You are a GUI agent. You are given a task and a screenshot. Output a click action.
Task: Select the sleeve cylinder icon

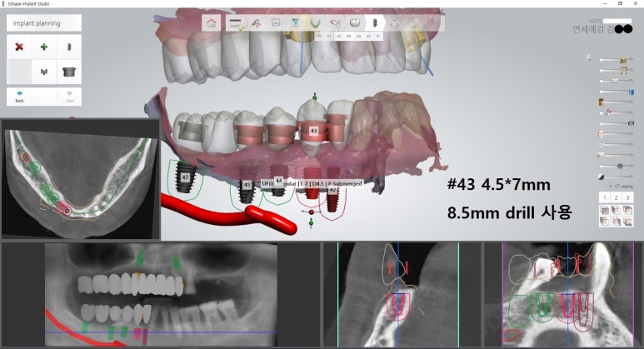(x=69, y=72)
